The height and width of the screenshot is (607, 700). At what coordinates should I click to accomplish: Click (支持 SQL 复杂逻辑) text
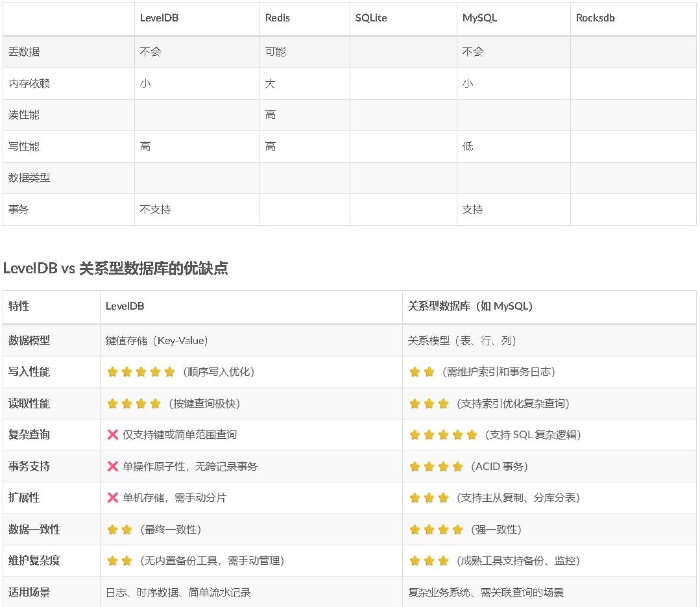533,435
